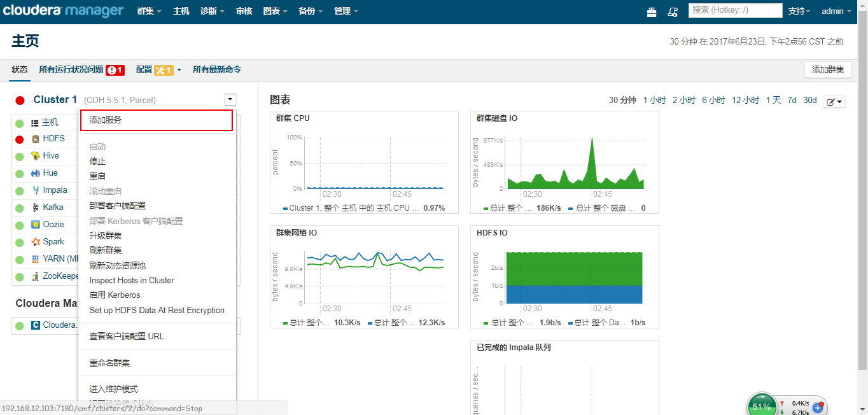Click the ZooKeeper service icon
This screenshot has width=868, height=415.
pos(36,276)
